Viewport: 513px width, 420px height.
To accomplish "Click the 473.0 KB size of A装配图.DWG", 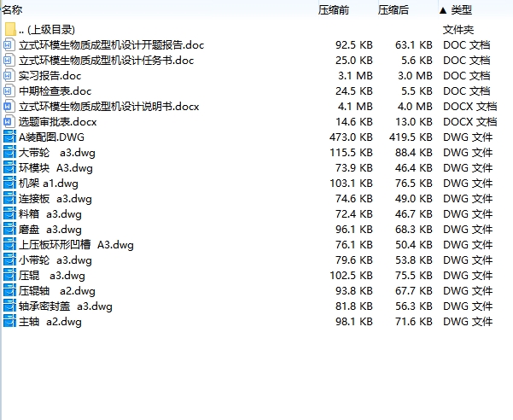I will click(351, 137).
